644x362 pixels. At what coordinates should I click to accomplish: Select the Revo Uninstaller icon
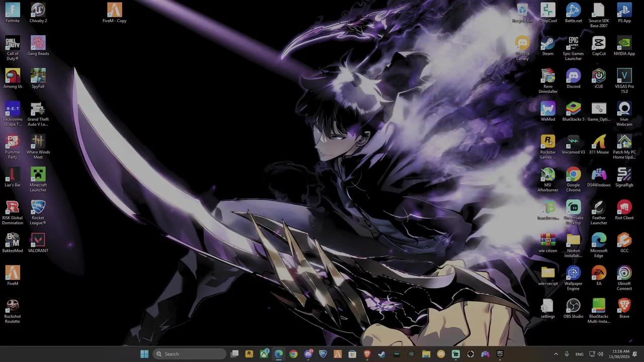pos(548,81)
